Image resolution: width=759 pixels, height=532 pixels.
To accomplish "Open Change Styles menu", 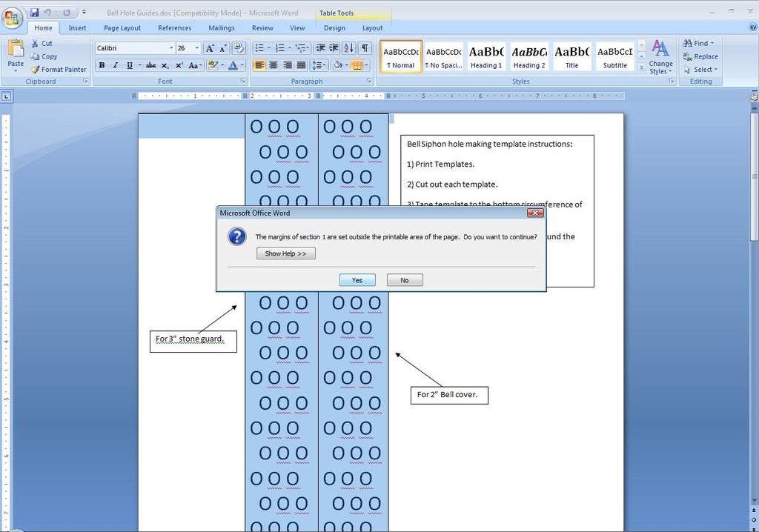I will pyautogui.click(x=660, y=56).
